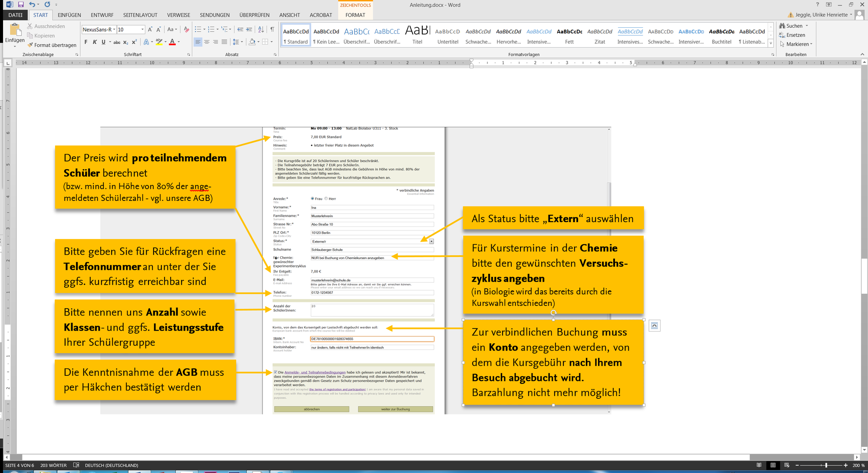Switch to EINFÜGEN ribbon tab
868x473 pixels.
coord(69,15)
